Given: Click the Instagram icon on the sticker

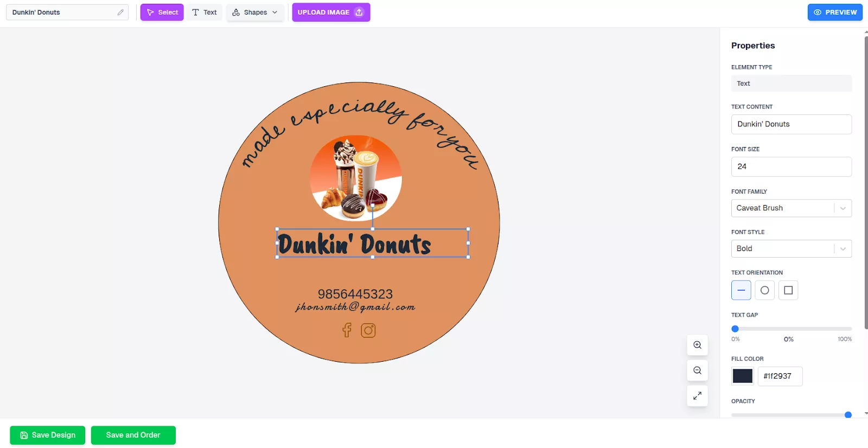Looking at the screenshot, I should click(x=368, y=330).
